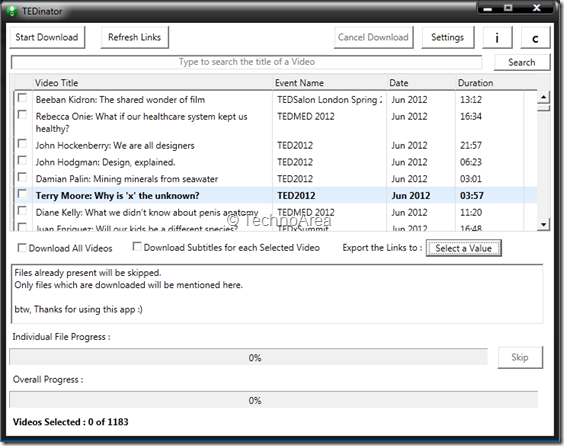
Task: Click duration 11:20 cell
Action: click(x=471, y=213)
